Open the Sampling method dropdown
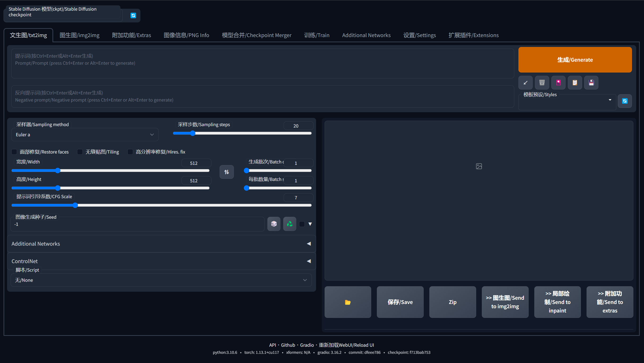 point(85,135)
